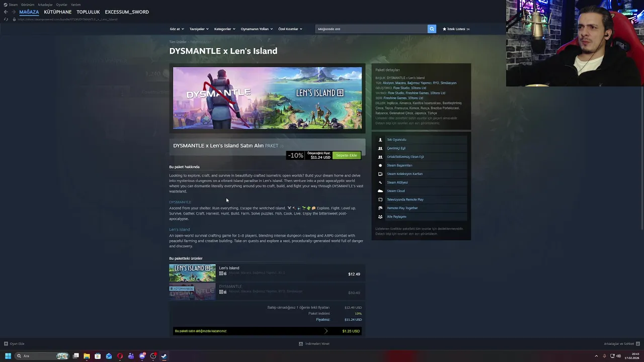Open the Yardım menu

click(75, 5)
